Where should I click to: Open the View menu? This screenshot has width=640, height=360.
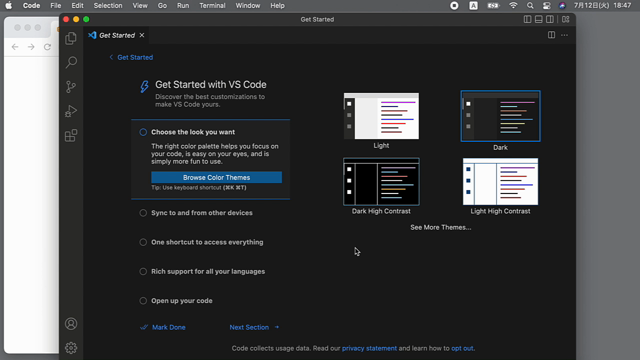(140, 6)
